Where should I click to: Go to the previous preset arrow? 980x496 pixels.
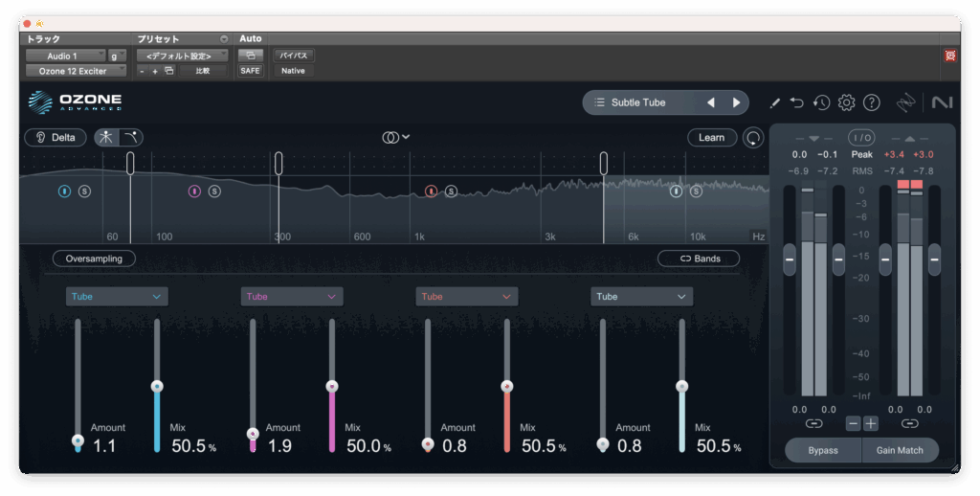[x=711, y=102]
